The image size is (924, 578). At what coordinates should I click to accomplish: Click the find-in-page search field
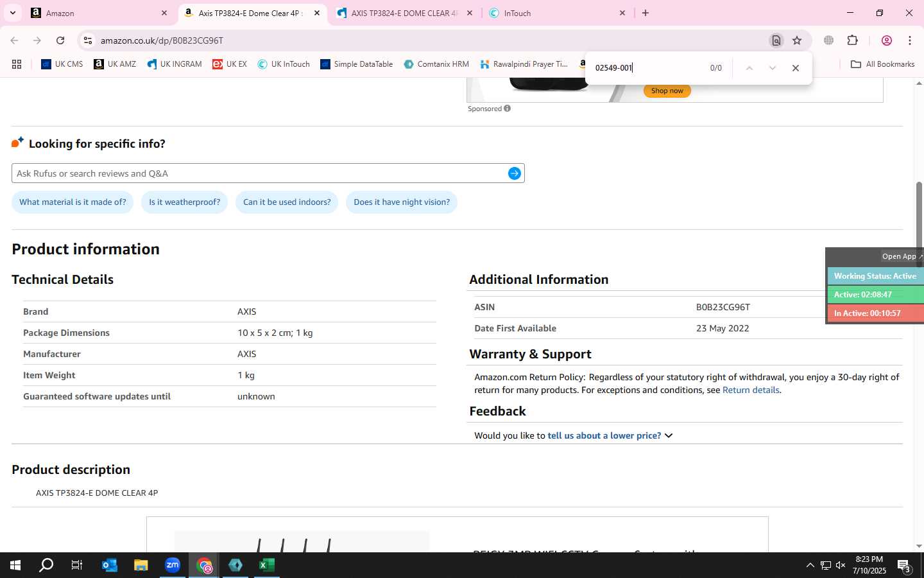(x=647, y=68)
